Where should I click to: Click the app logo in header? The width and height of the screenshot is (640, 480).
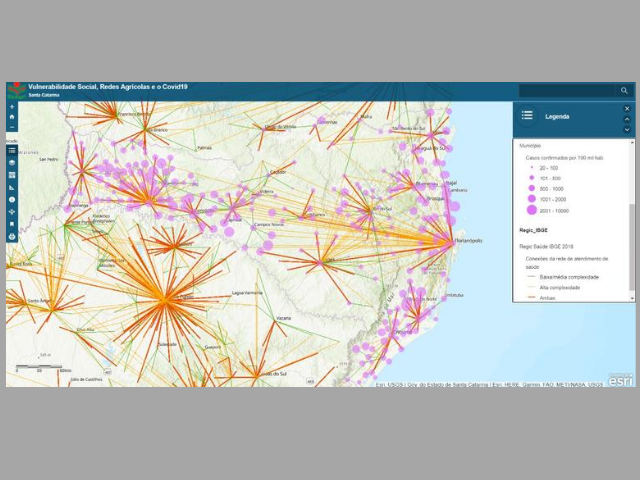[16, 91]
